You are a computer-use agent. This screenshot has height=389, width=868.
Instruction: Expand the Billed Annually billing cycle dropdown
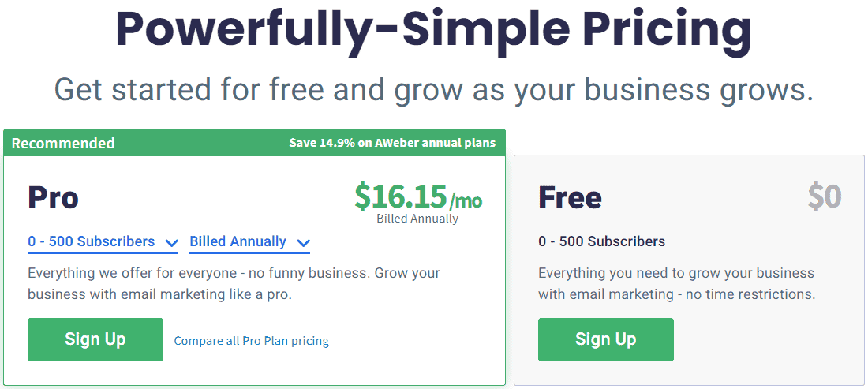coord(249,242)
